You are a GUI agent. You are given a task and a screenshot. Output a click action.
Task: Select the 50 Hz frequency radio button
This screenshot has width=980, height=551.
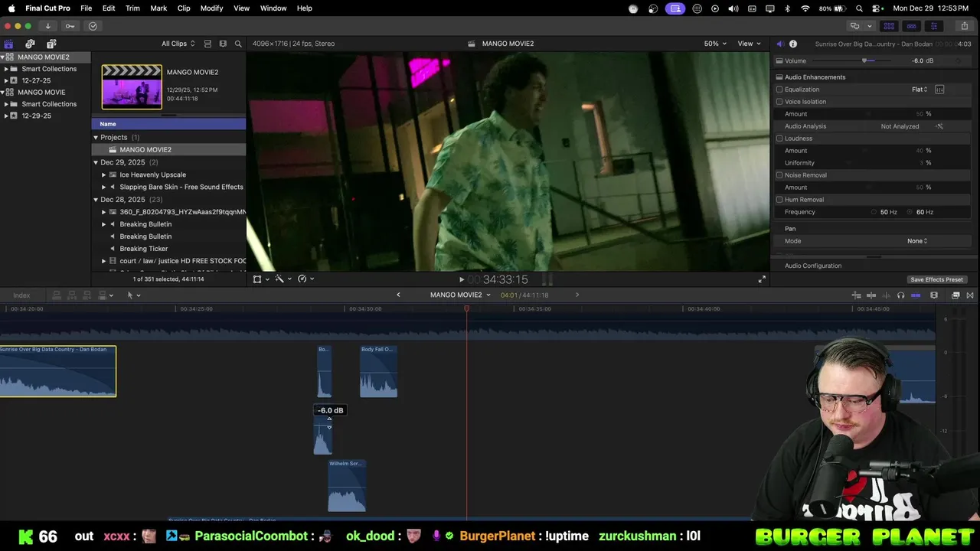(874, 212)
